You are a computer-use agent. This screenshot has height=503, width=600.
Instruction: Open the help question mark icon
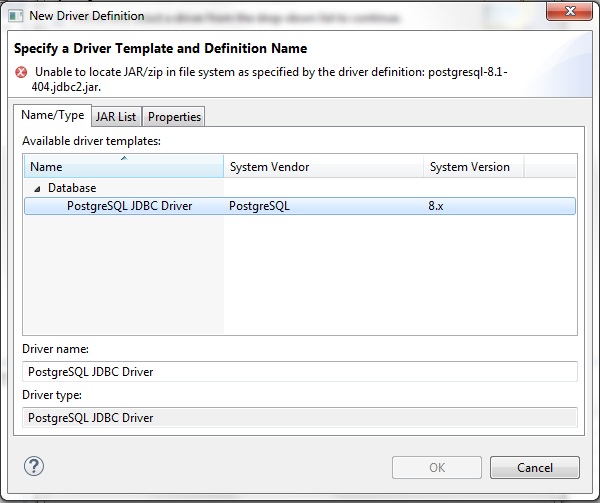click(x=34, y=466)
